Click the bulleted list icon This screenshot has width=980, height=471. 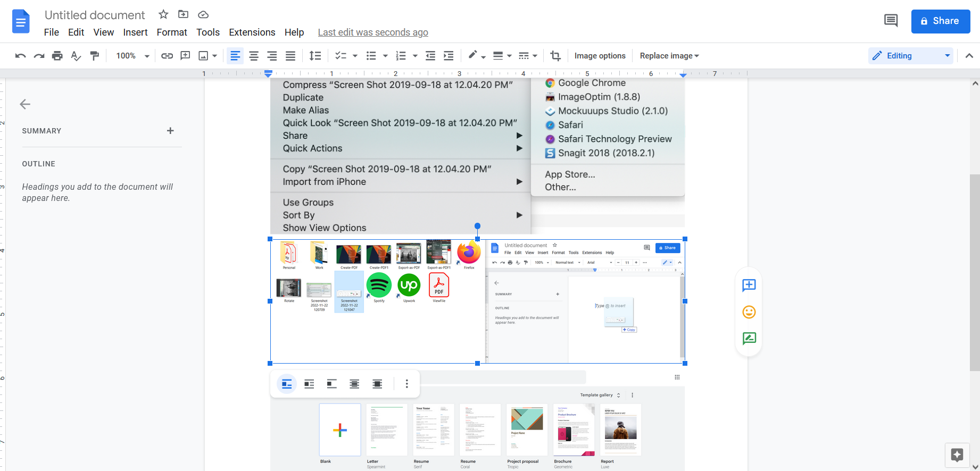click(x=371, y=56)
